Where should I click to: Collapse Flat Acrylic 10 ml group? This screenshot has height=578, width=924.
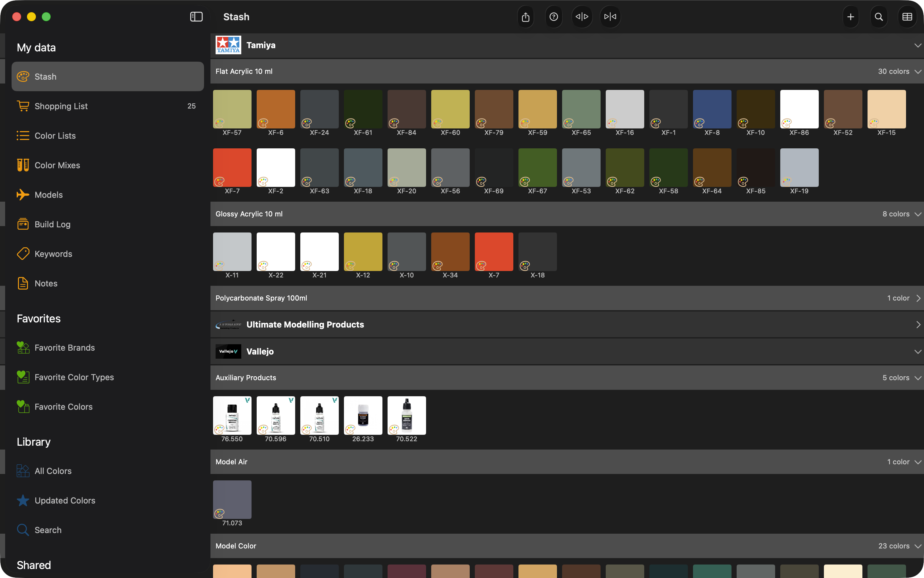click(918, 72)
